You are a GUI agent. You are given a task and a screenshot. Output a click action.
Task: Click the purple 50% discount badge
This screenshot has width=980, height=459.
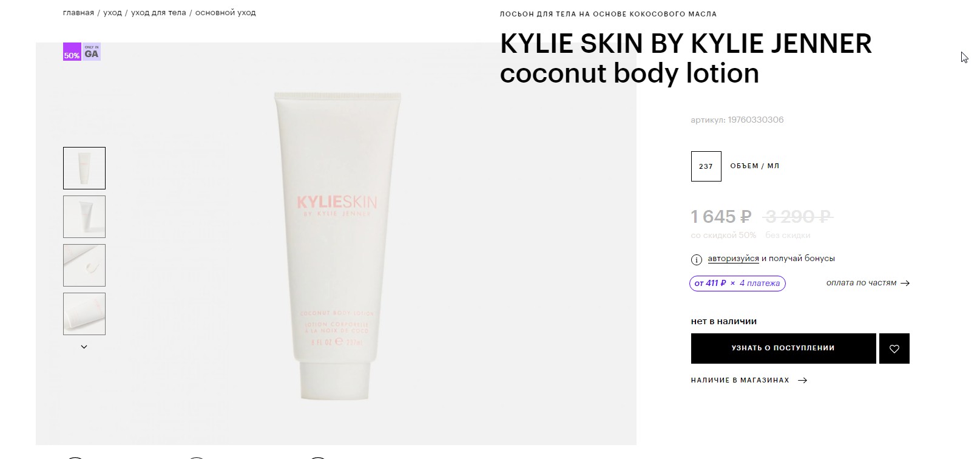pos(72,52)
